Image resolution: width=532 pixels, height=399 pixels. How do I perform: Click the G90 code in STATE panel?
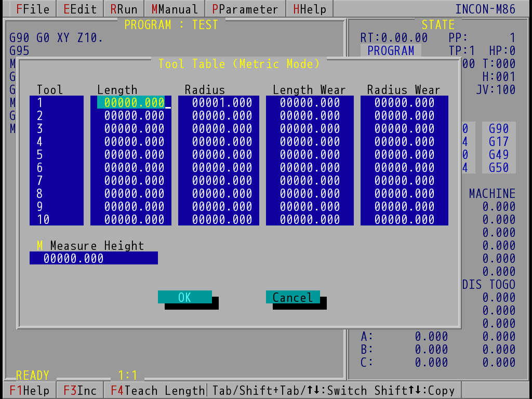(x=499, y=128)
